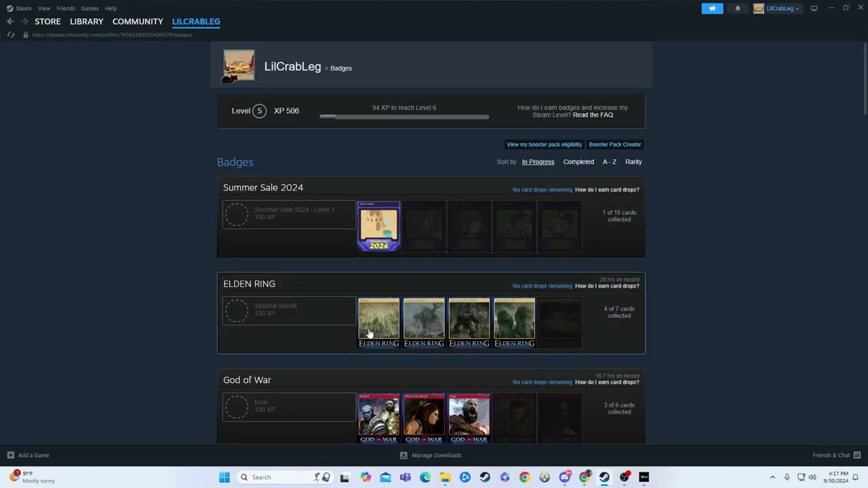The image size is (868, 488).
Task: Enter Big Picture mode via monitor icon
Action: point(814,8)
